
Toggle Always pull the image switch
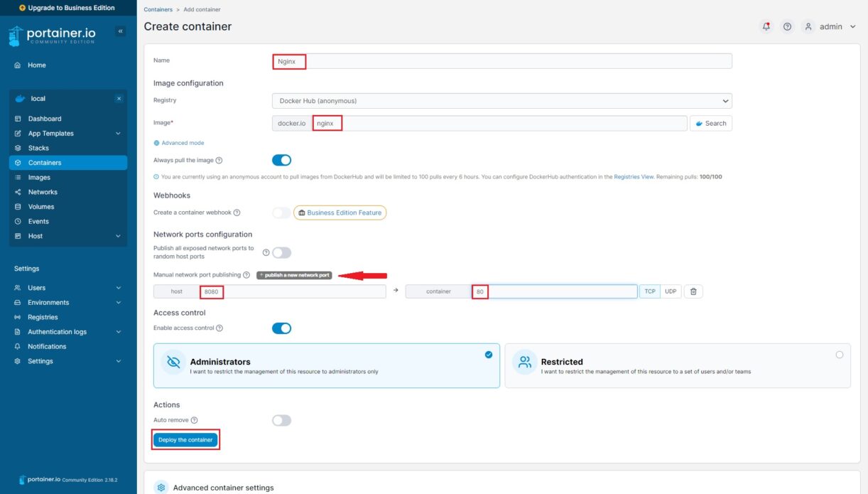tap(281, 161)
